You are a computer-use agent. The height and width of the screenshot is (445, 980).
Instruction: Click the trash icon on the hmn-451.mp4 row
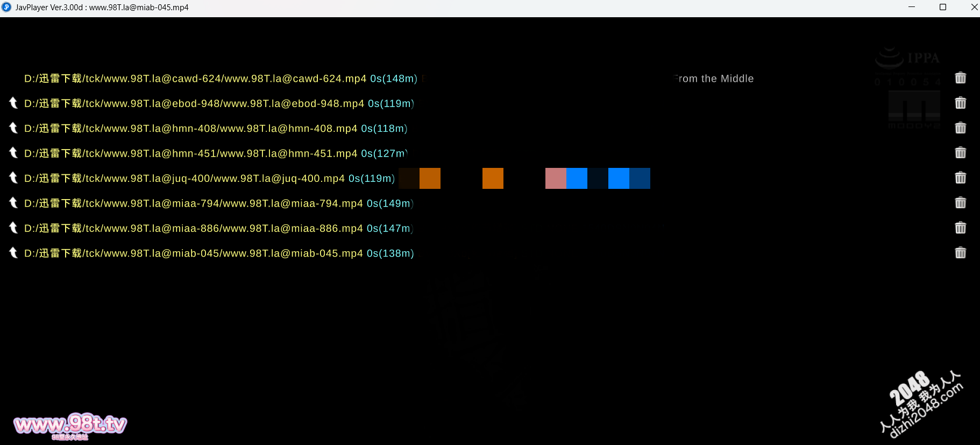point(960,153)
